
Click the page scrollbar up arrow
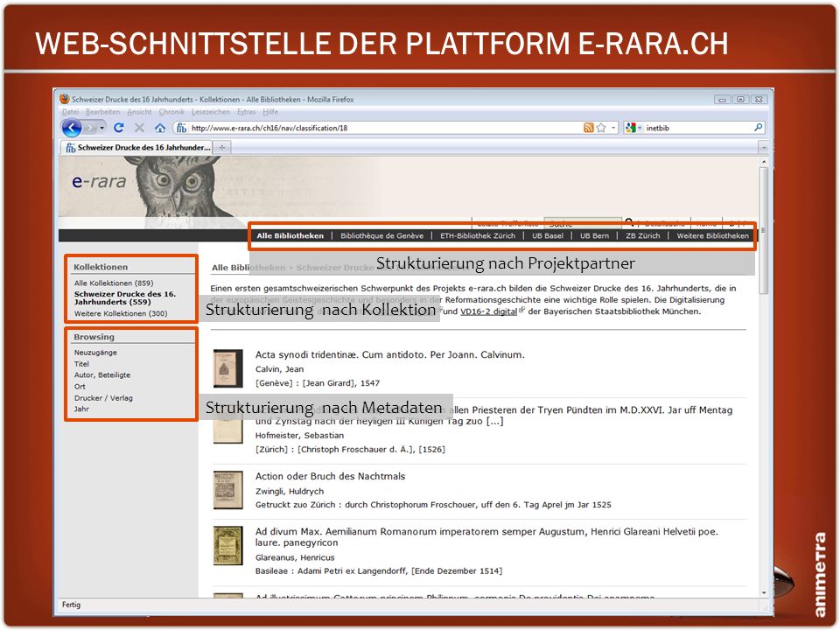764,162
